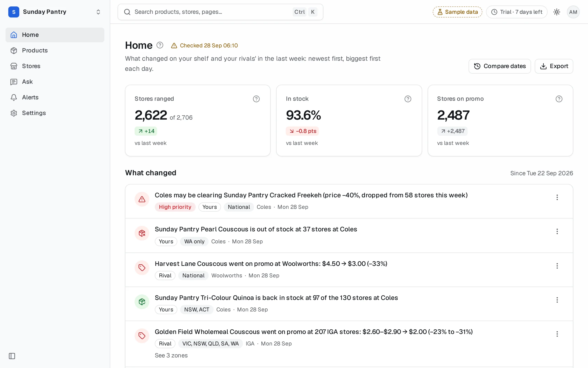Open Harvest Lane Couscous promo headline
Image resolution: width=588 pixels, height=368 pixels.
pyautogui.click(x=271, y=264)
